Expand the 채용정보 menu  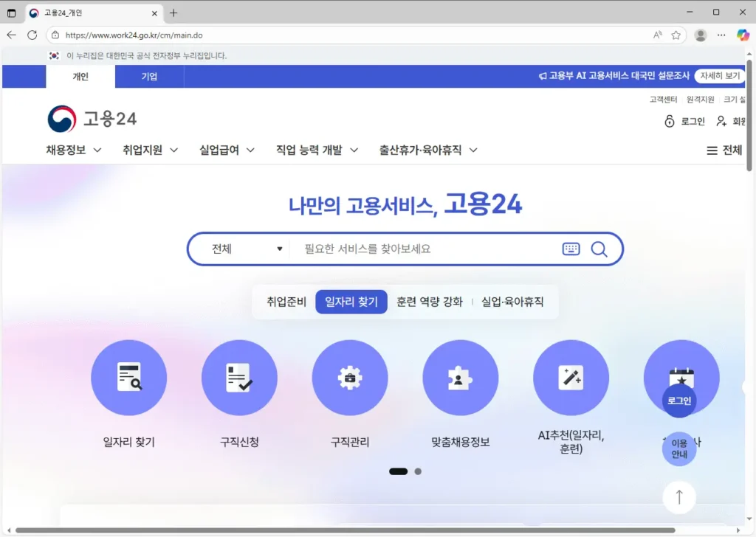[74, 150]
